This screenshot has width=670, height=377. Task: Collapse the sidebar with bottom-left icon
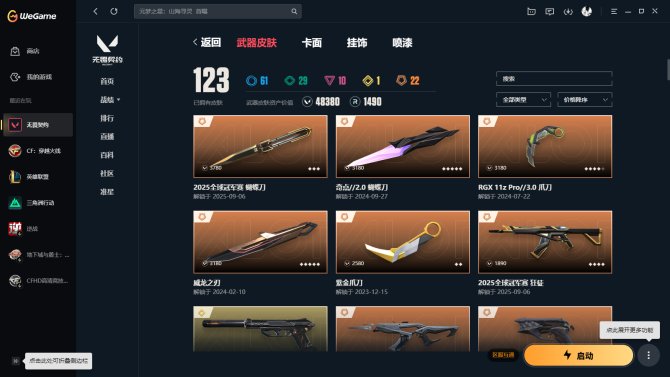(x=15, y=361)
